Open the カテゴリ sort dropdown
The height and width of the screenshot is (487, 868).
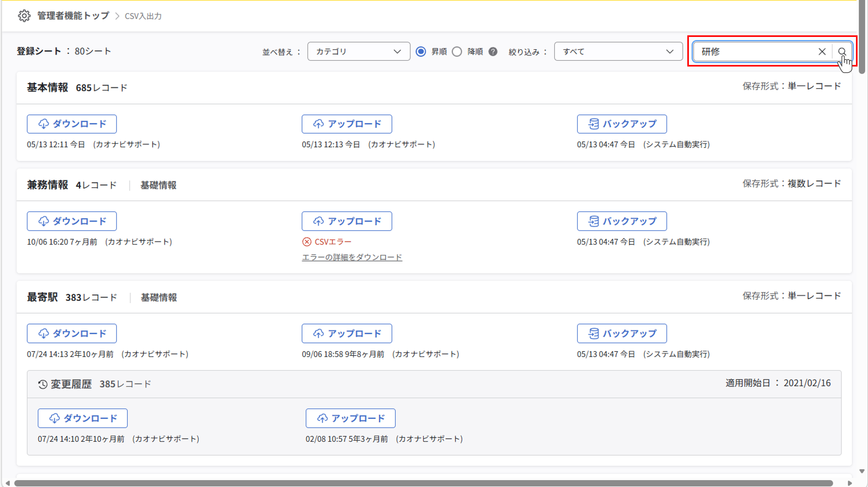pyautogui.click(x=358, y=52)
